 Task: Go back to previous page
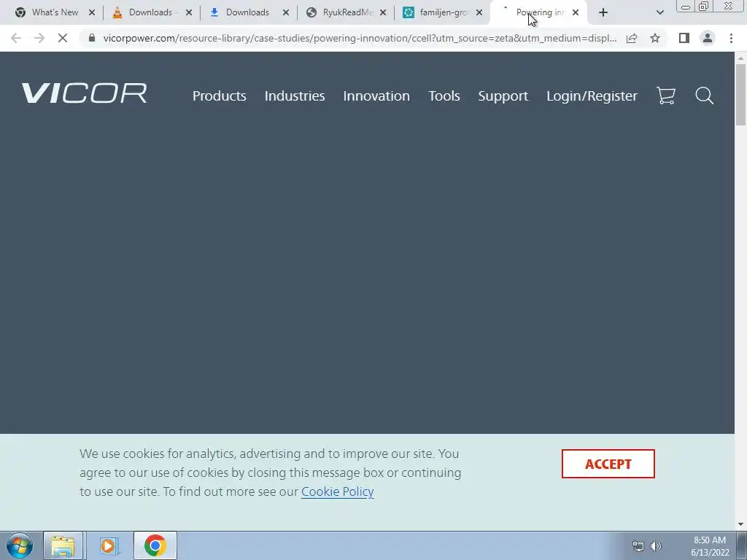[x=16, y=38]
